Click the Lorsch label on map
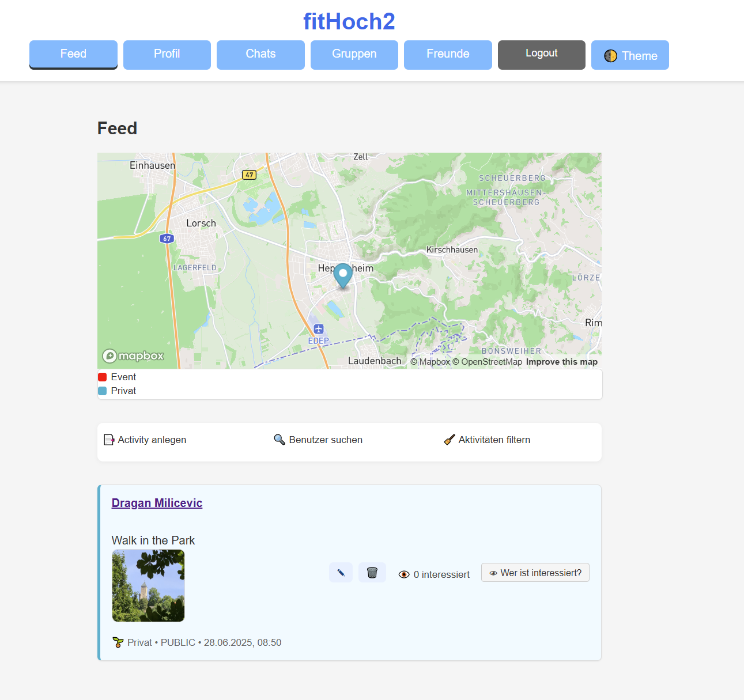Image resolution: width=744 pixels, height=700 pixels. pyautogui.click(x=201, y=223)
